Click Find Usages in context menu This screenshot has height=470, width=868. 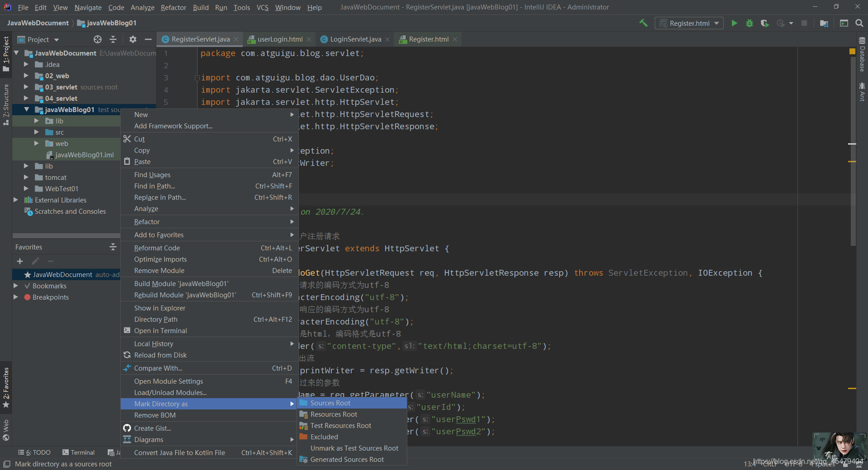pos(209,175)
